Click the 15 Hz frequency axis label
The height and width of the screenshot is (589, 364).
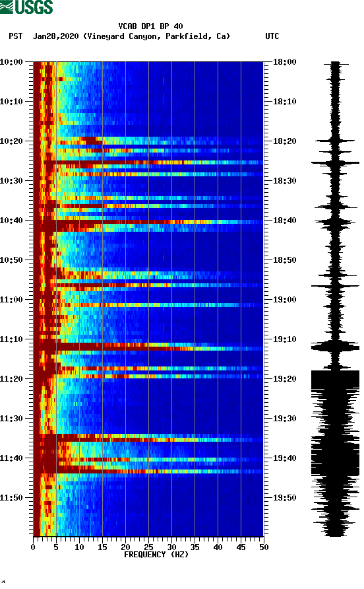point(102,547)
